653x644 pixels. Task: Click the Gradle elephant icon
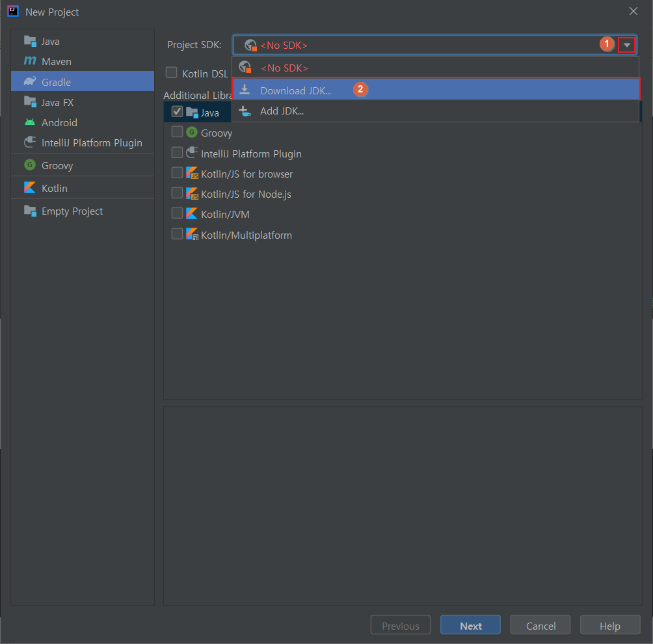(x=30, y=81)
